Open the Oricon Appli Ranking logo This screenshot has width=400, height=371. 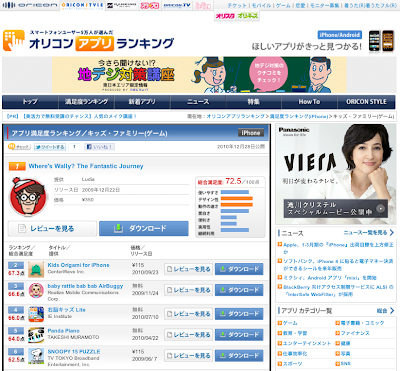tap(88, 41)
